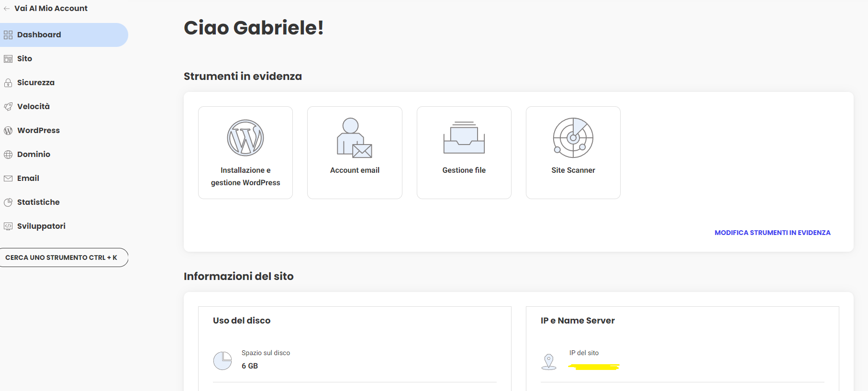The height and width of the screenshot is (391, 868).
Task: Click the disk usage pie icon
Action: (x=223, y=360)
